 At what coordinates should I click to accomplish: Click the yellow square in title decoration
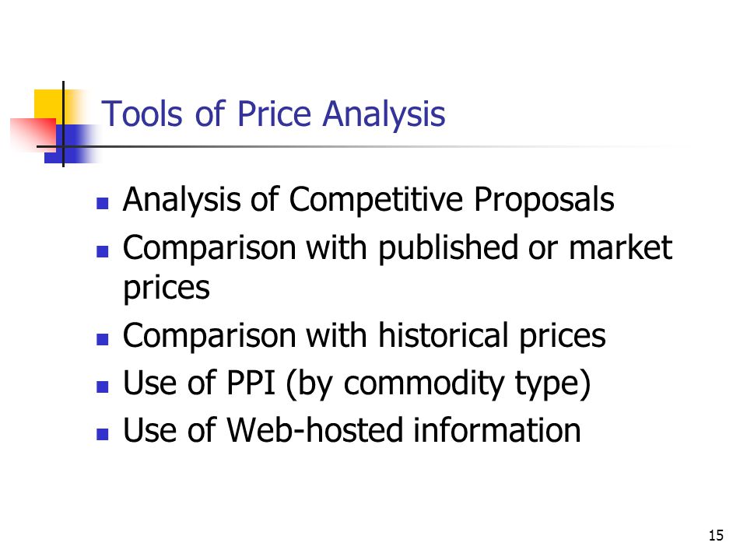pos(48,105)
